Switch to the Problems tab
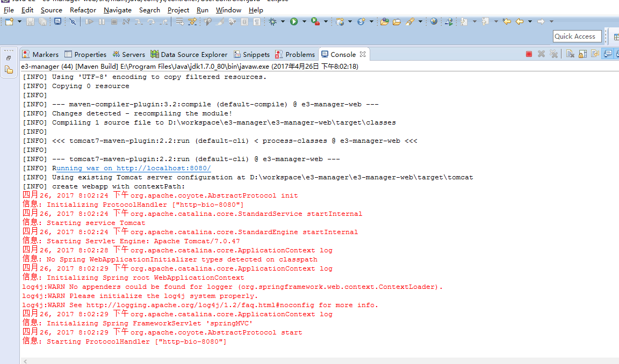The height and width of the screenshot is (364, 619). tap(296, 54)
